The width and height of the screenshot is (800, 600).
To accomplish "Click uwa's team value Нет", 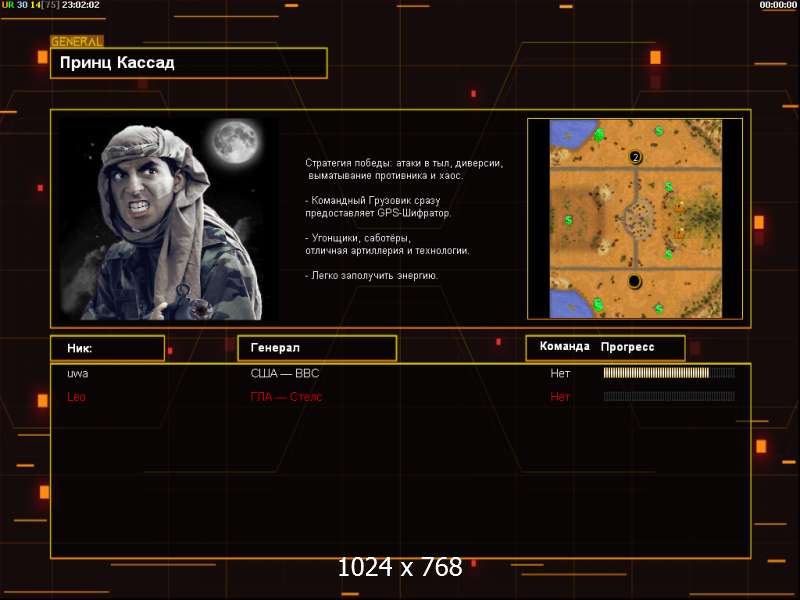I will (x=560, y=373).
